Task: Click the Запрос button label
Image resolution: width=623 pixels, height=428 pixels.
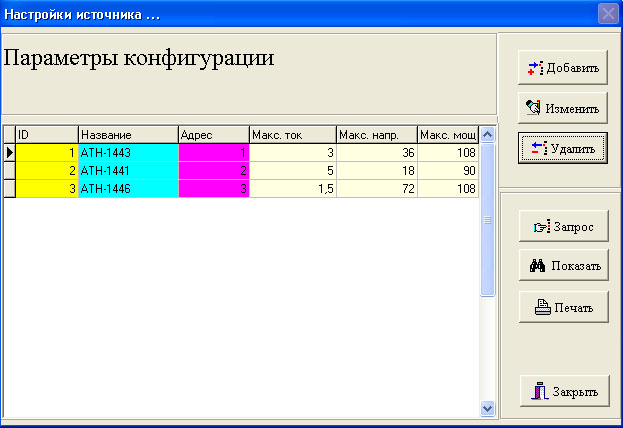Action: 573,227
